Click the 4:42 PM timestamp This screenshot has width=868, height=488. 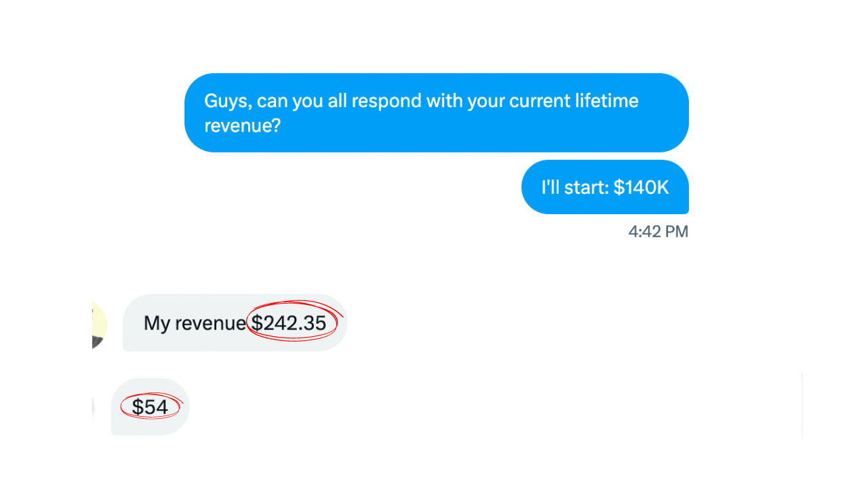[x=658, y=232]
